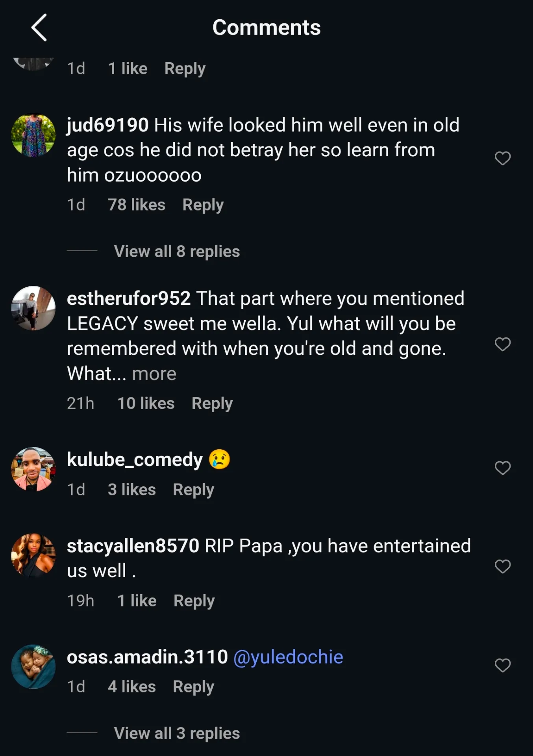Viewport: 533px width, 756px height.
Task: View the 10 likes on estherufor952's comment
Action: point(146,403)
